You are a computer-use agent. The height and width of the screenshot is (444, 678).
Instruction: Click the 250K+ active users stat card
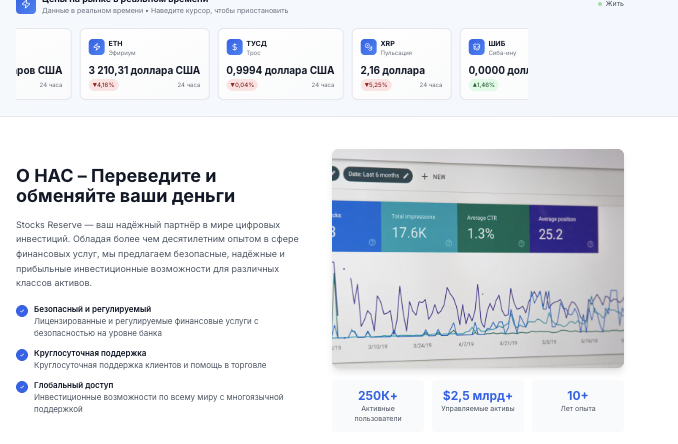(378, 406)
